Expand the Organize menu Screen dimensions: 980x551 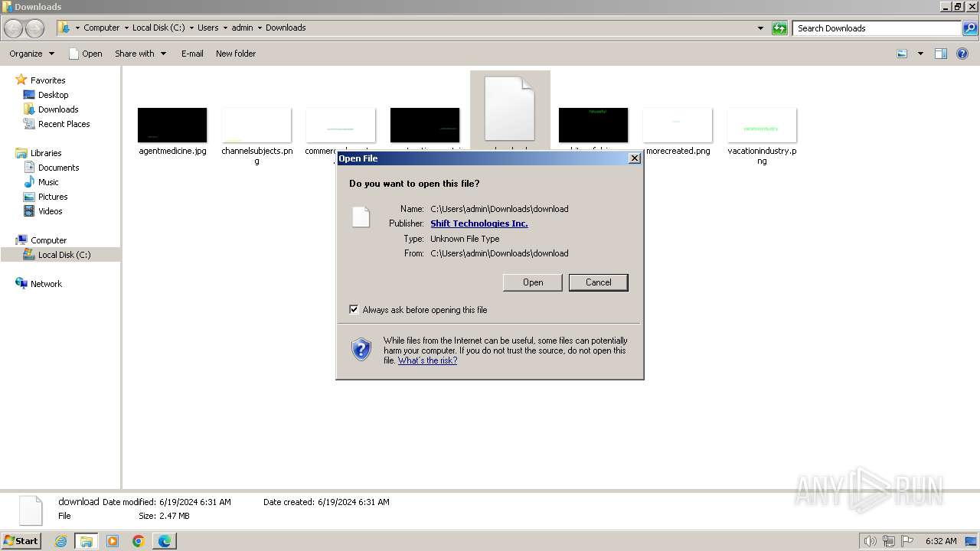pyautogui.click(x=32, y=54)
